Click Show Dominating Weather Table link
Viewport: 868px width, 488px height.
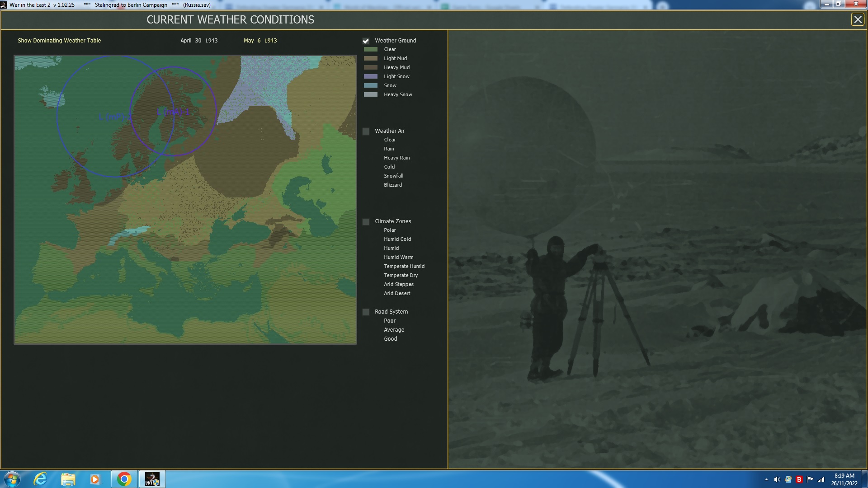point(59,41)
